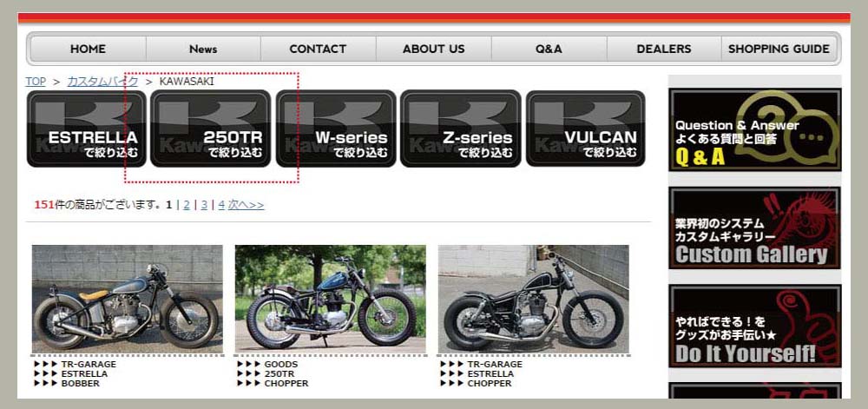Click the TOP breadcrumb link
Viewport: 868px width, 409px height.
(36, 82)
